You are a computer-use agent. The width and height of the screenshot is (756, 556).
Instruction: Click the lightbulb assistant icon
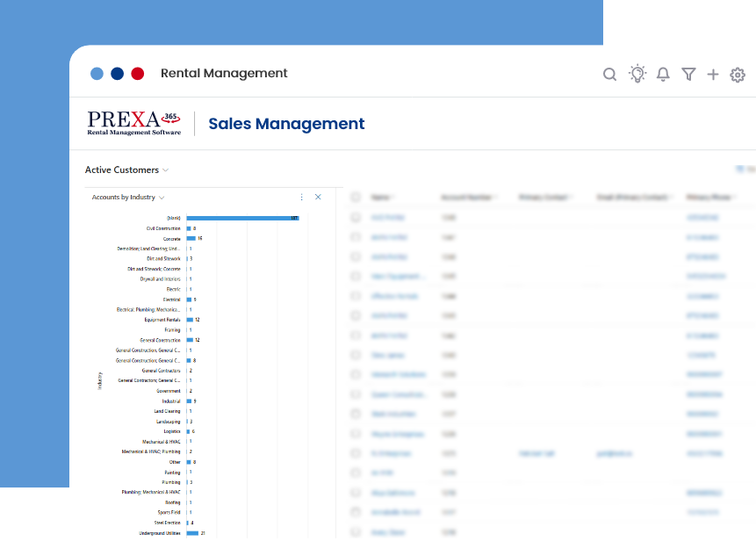click(x=637, y=74)
